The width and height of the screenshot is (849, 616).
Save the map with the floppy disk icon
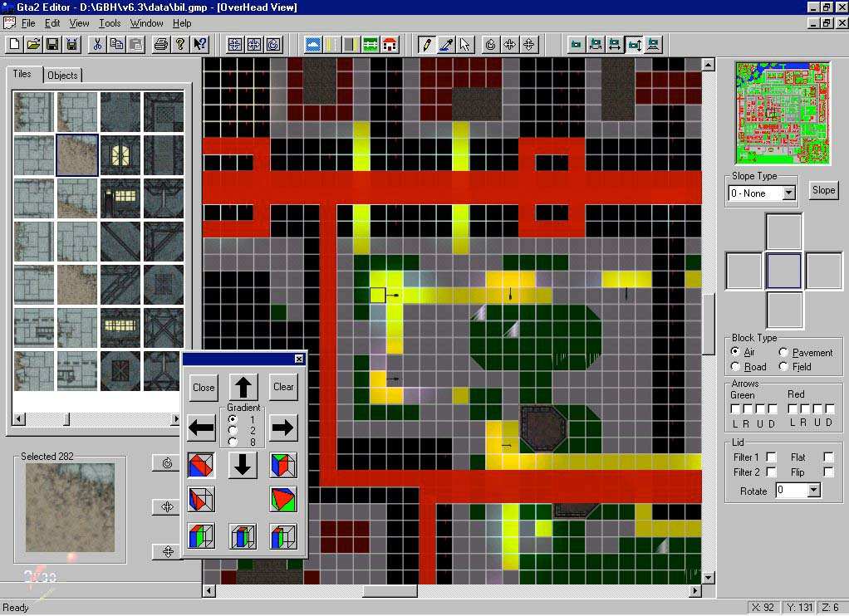tap(52, 44)
